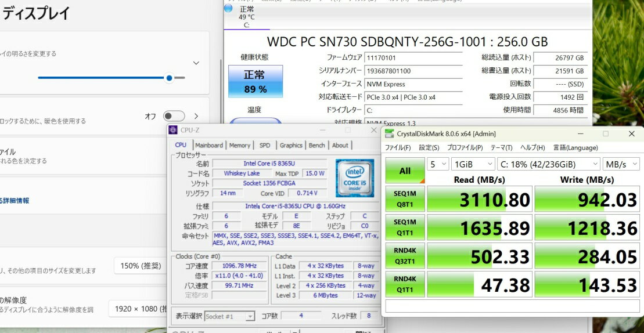Switch to the Mainboard tab in CPU-Z
This screenshot has height=333, width=644.
[x=209, y=145]
